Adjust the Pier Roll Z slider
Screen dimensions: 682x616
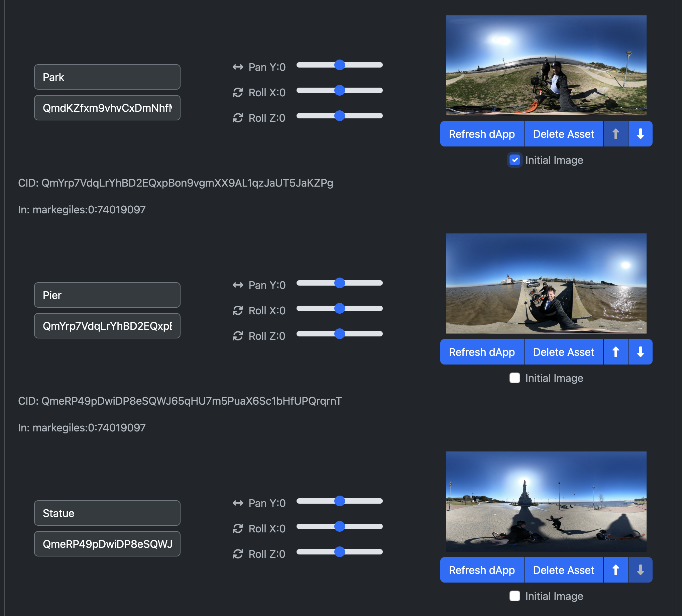(339, 334)
